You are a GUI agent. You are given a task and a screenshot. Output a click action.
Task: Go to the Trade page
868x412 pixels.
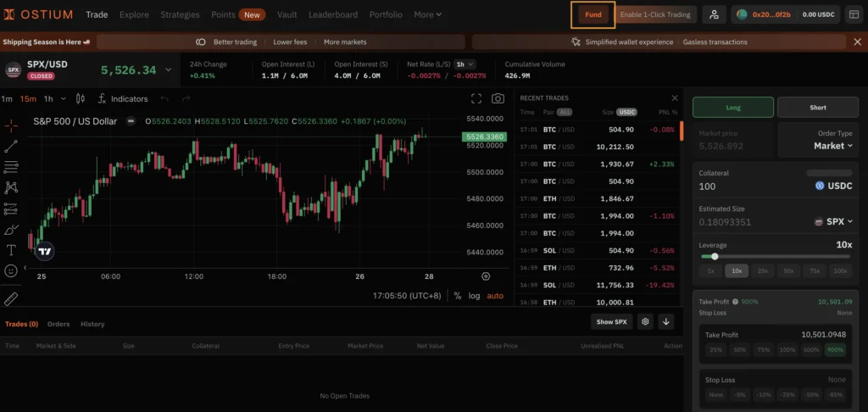click(97, 14)
